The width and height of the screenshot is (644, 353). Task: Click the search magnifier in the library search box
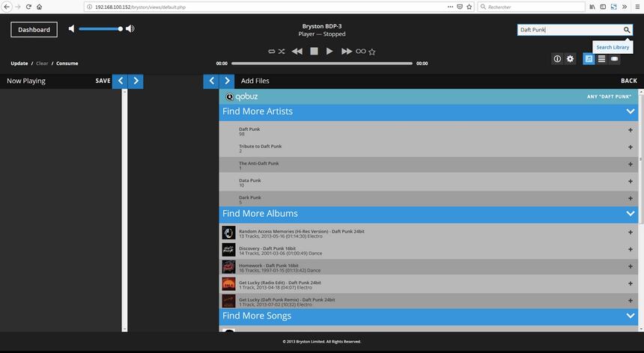click(x=626, y=29)
